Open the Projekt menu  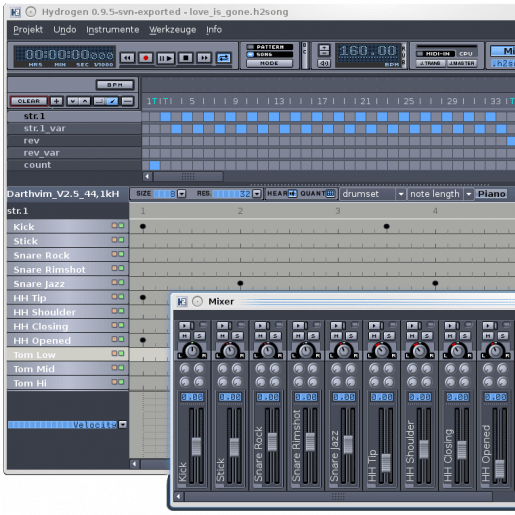point(28,30)
